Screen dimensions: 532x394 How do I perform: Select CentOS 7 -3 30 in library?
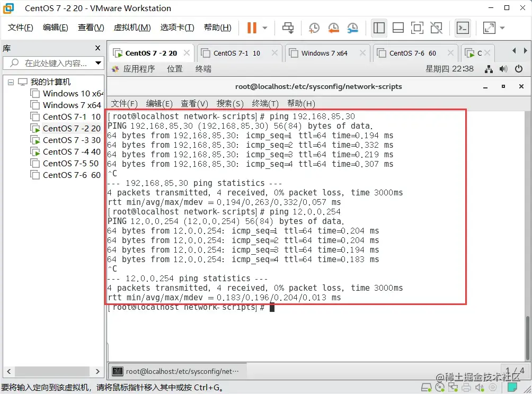pyautogui.click(x=66, y=140)
